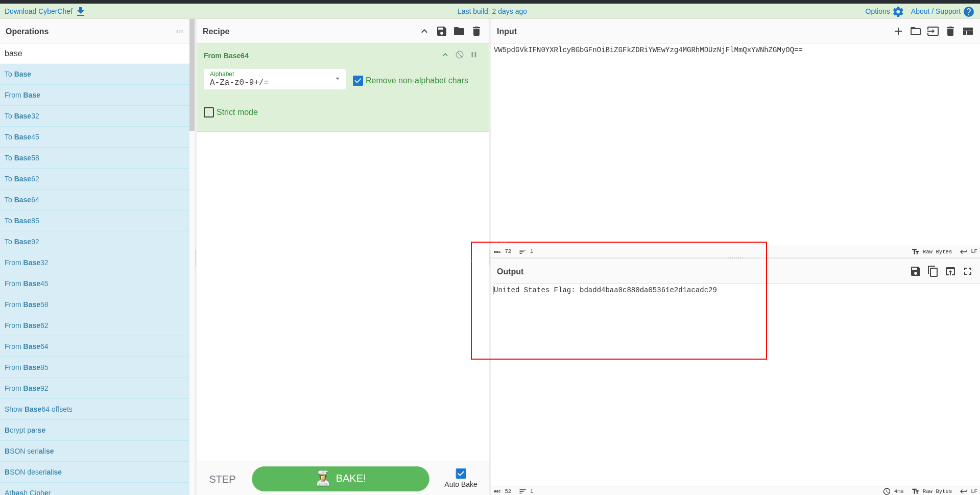Screen dimensions: 980x495
Task: Open input Raw Bytes encoding selector
Action: pyautogui.click(x=932, y=251)
